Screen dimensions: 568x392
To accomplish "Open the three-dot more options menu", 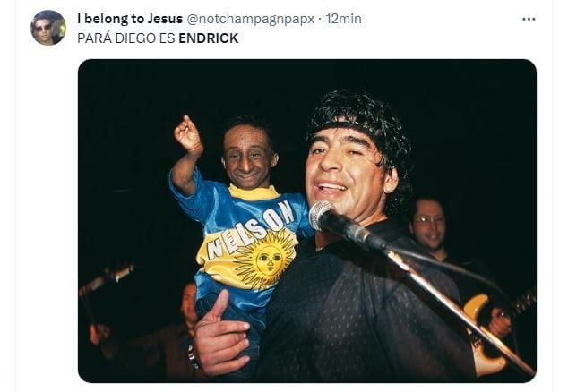I will point(529,19).
